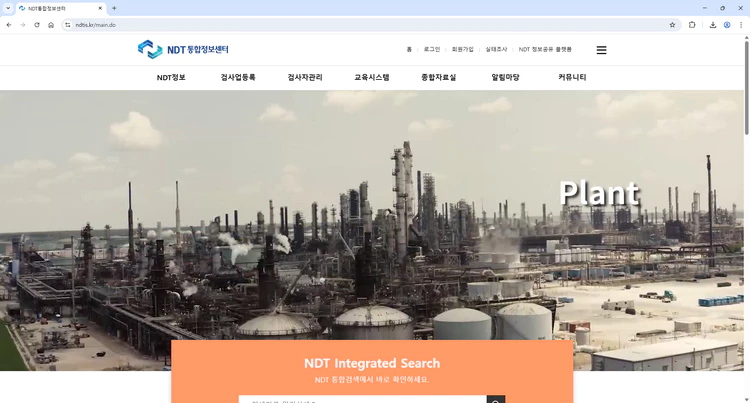Reload the page with browser refresh icon
750x403 pixels.
37,25
